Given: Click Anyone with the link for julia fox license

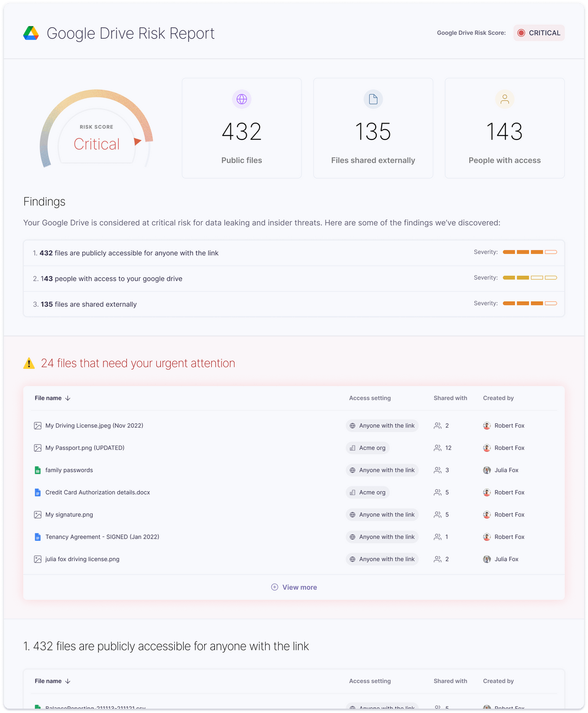Looking at the screenshot, I should tap(382, 559).
